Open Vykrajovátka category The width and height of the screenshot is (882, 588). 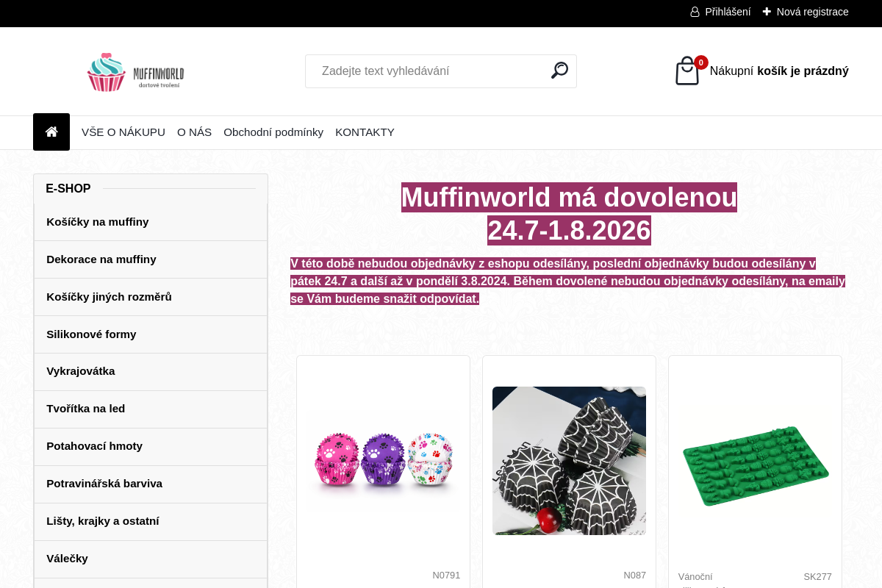pos(151,371)
